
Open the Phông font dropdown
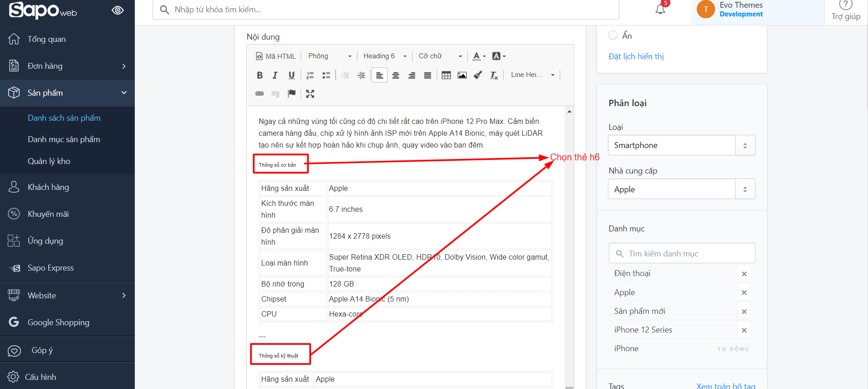pyautogui.click(x=330, y=56)
